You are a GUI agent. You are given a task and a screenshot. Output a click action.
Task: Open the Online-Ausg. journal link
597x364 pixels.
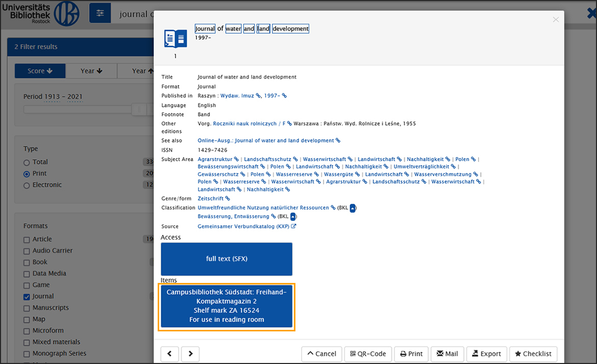click(x=265, y=141)
